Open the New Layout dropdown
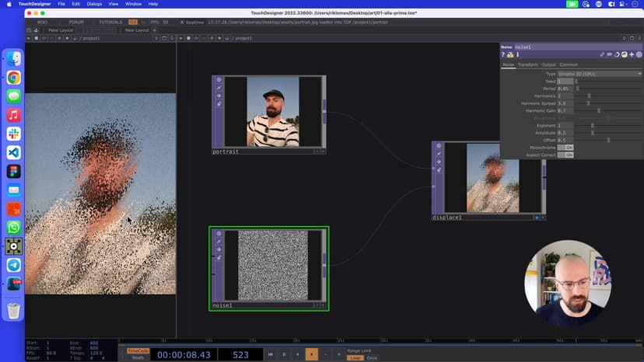The width and height of the screenshot is (644, 362). pos(135,30)
